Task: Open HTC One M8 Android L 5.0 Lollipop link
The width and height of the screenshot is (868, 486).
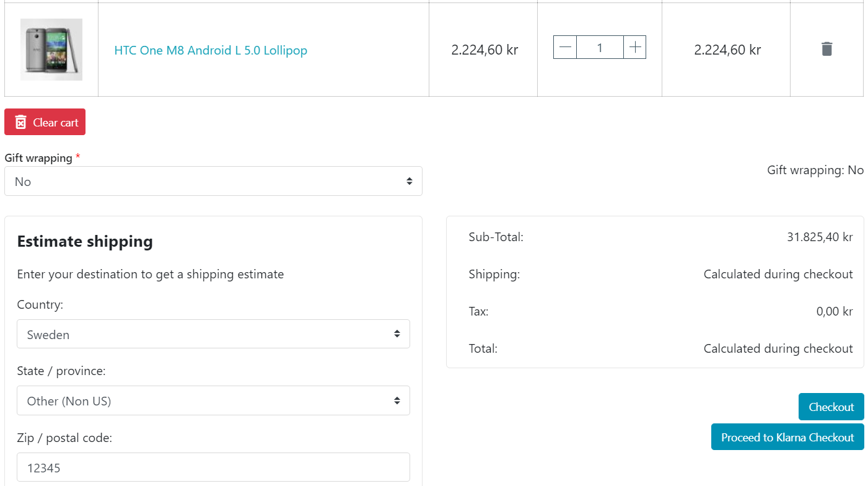Action: click(x=211, y=50)
